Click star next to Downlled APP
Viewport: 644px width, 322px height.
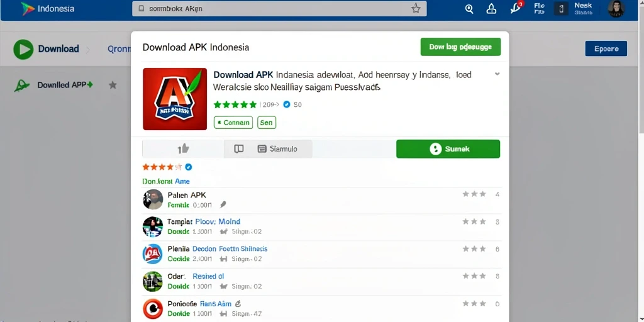113,85
